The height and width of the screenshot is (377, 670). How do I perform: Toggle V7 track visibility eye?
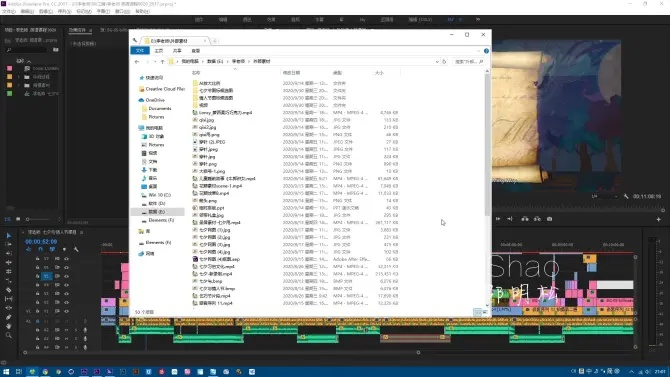click(x=66, y=259)
